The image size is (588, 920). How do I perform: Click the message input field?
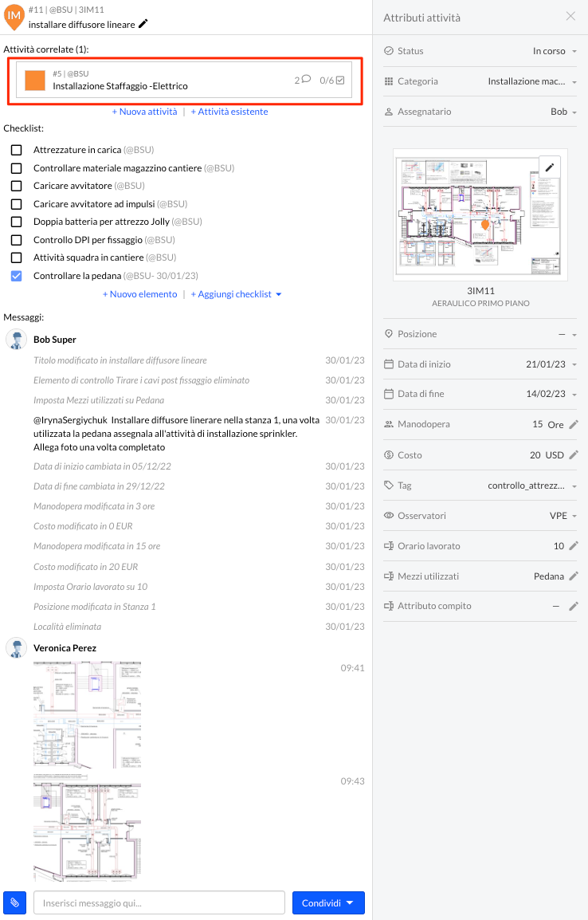159,902
